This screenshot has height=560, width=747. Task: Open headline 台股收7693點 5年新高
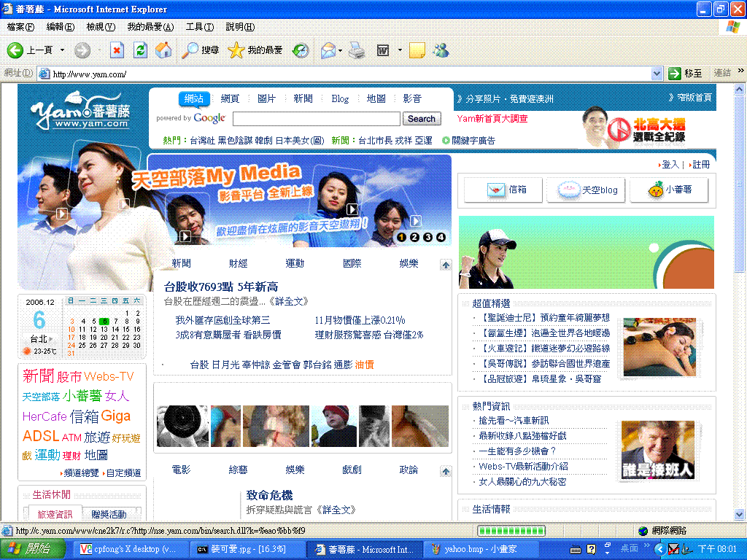tap(221, 287)
